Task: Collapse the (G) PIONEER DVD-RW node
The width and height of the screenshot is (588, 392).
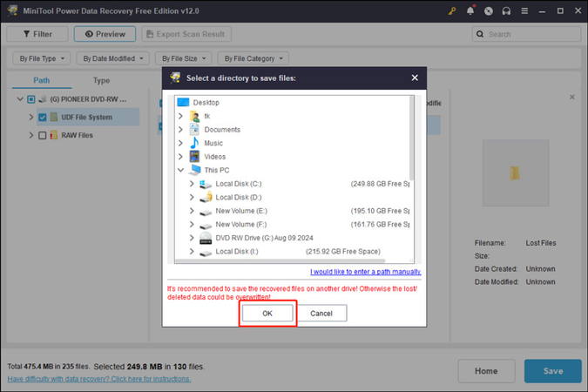Action: pos(20,99)
